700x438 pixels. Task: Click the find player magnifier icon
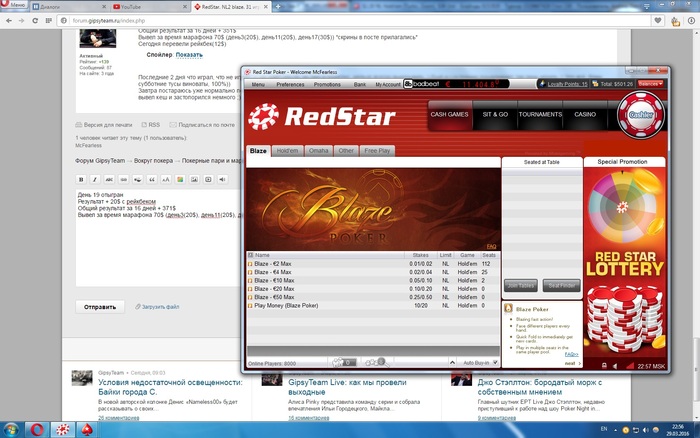click(378, 363)
